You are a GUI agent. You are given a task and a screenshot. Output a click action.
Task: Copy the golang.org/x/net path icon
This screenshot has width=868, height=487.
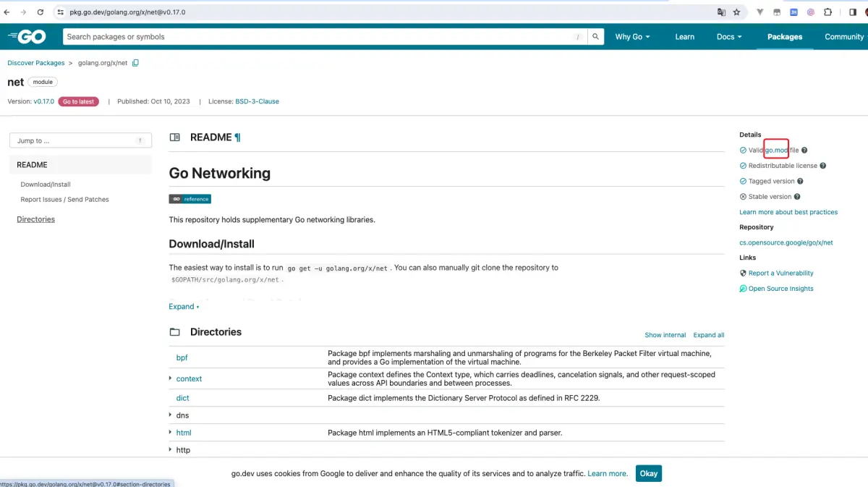[135, 63]
